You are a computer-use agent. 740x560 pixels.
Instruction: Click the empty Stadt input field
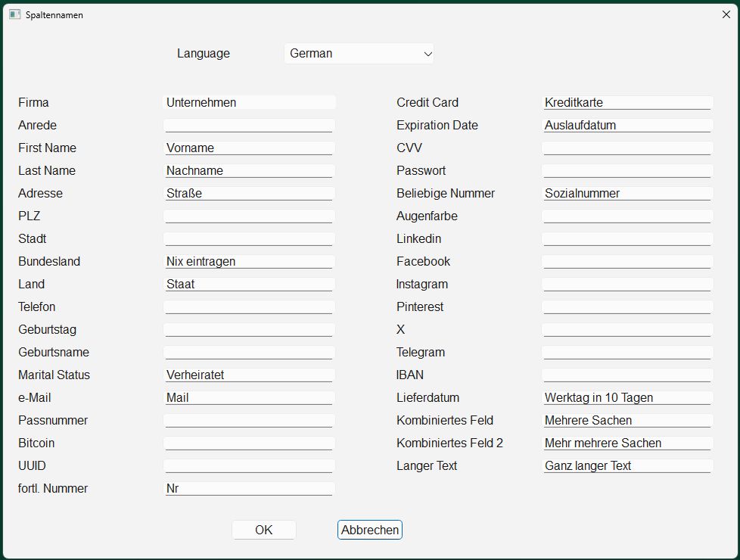249,238
